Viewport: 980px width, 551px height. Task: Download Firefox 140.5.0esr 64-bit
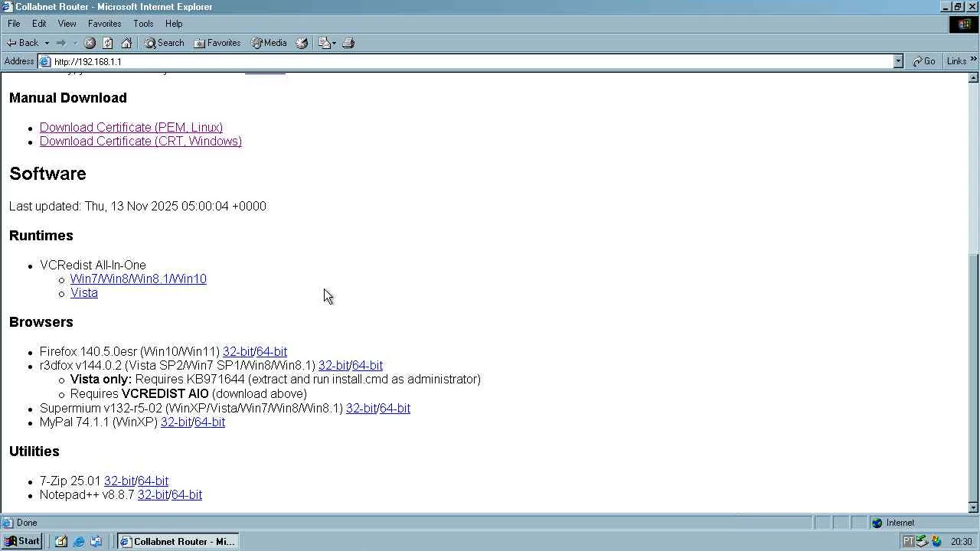click(x=272, y=352)
